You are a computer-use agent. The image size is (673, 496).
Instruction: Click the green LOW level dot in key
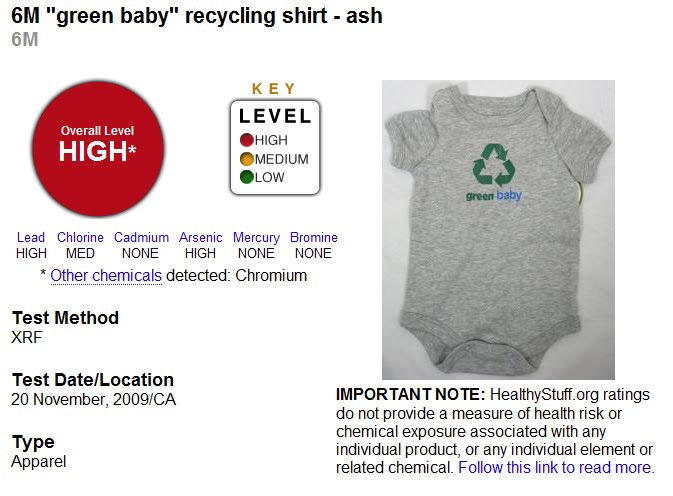[x=246, y=178]
